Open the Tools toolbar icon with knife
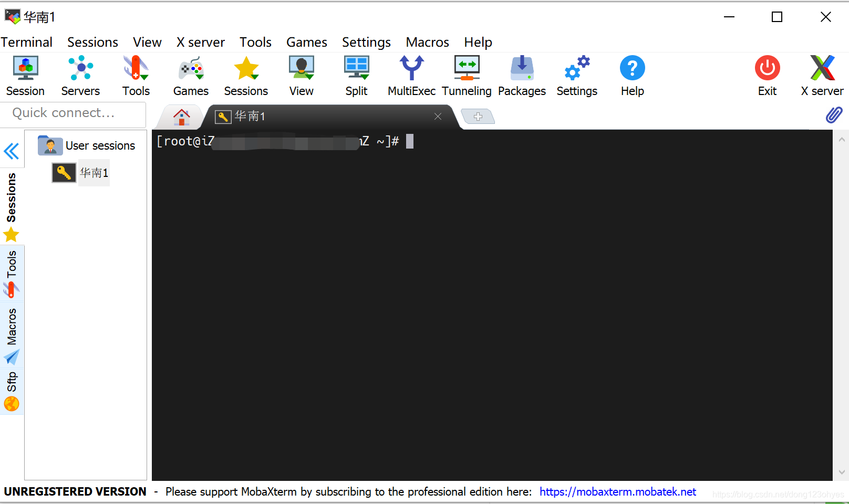 (136, 76)
